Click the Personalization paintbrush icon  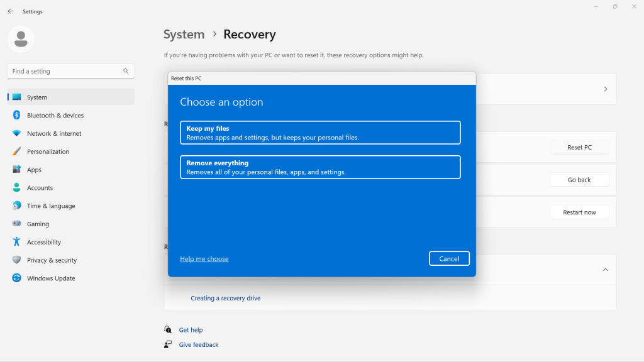16,151
